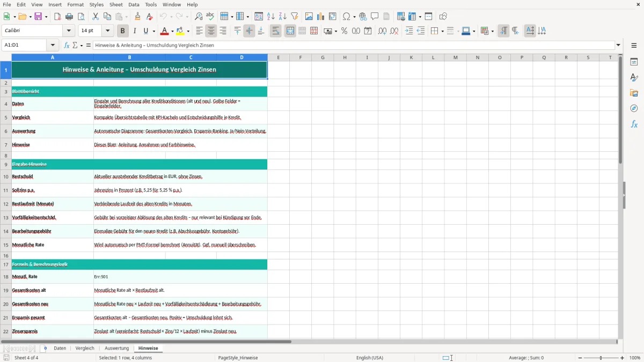This screenshot has width=644, height=362.
Task: Click the Cut scissors icon
Action: coord(96,17)
